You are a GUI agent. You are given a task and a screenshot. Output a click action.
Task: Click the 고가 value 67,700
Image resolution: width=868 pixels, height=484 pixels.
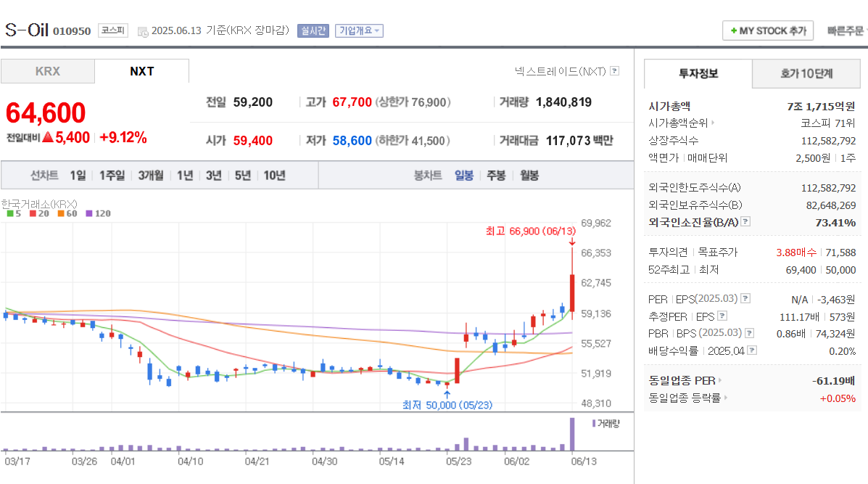(x=352, y=102)
